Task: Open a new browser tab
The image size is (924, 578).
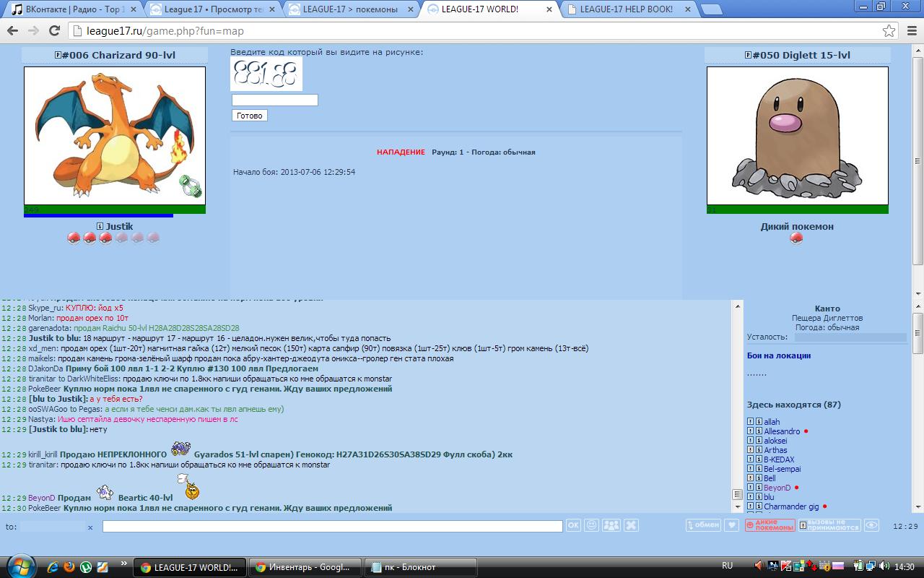Action: (x=712, y=9)
